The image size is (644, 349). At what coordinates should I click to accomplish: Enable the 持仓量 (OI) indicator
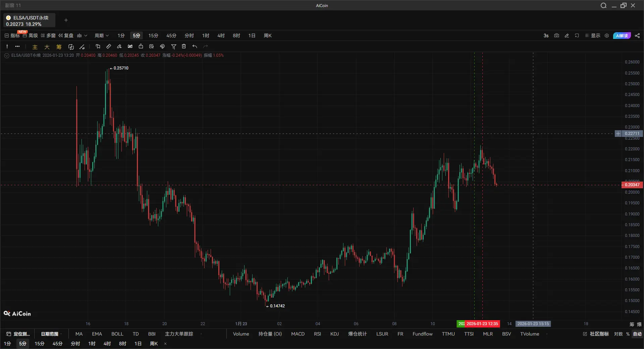[270, 334]
